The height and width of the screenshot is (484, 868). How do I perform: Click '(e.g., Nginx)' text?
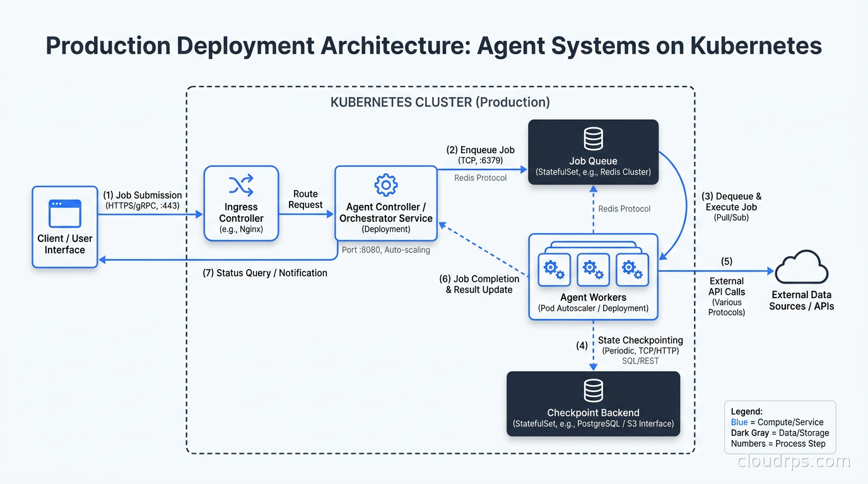point(241,229)
